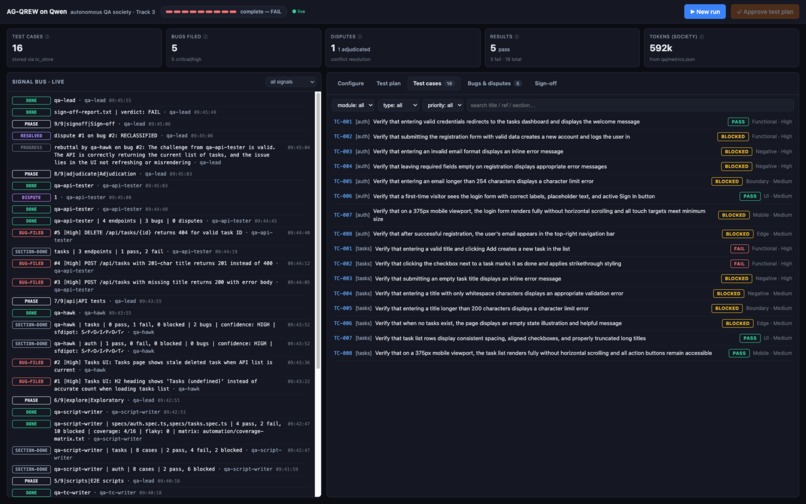The width and height of the screenshot is (806, 504).
Task: Click the info icon beside DISPUTES
Action: [360, 37]
